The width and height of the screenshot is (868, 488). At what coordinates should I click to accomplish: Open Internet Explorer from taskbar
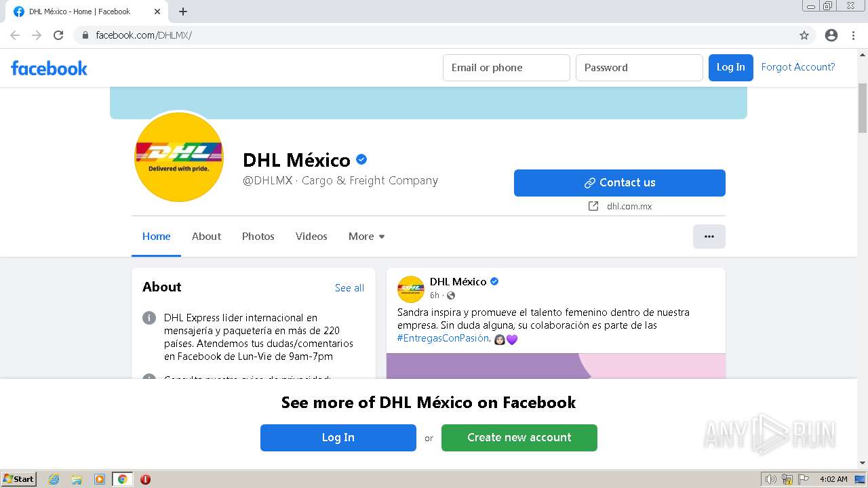pyautogui.click(x=54, y=479)
